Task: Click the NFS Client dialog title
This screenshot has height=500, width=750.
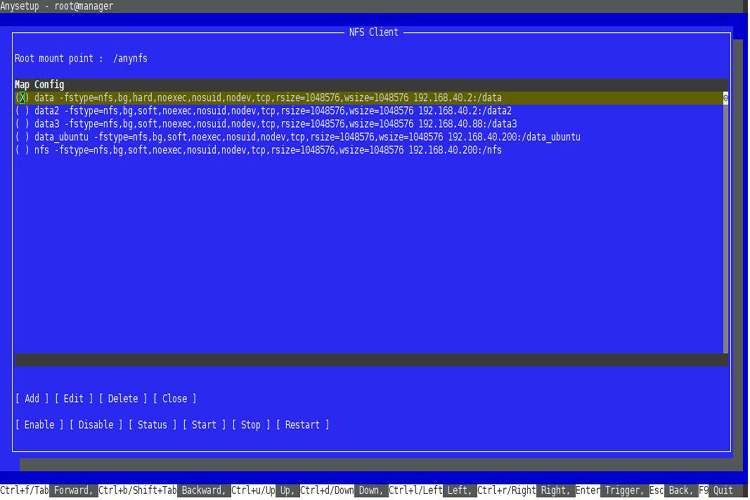Action: click(374, 32)
